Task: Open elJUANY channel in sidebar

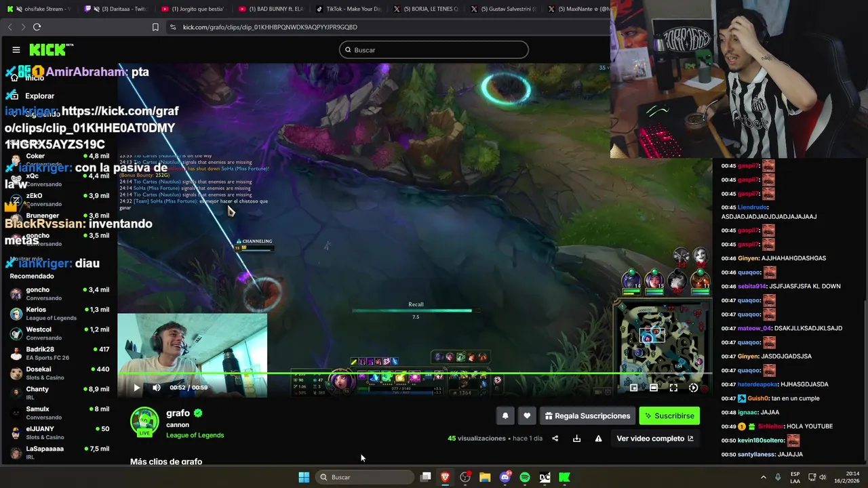Action: point(60,432)
